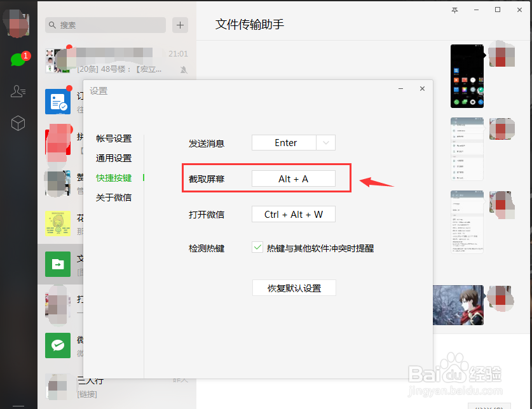Image resolution: width=532 pixels, height=409 pixels.
Task: Select the 快捷按键 tab
Action: pyautogui.click(x=114, y=178)
